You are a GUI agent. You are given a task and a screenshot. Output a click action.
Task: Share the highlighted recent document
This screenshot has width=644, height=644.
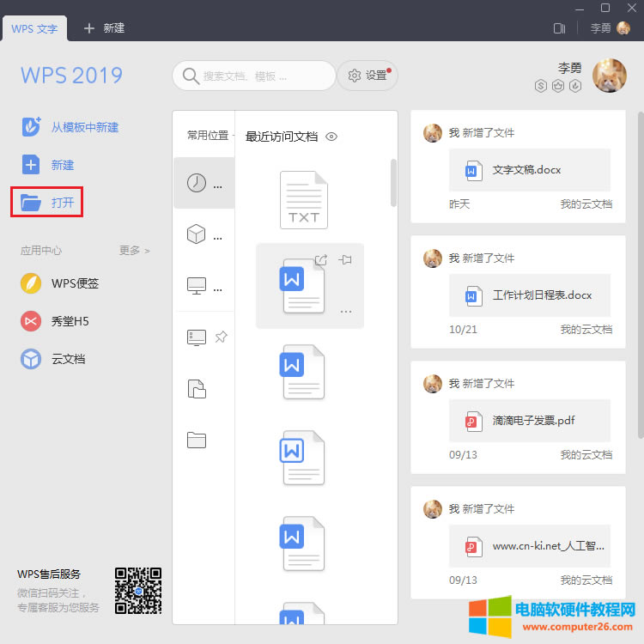[321, 259]
